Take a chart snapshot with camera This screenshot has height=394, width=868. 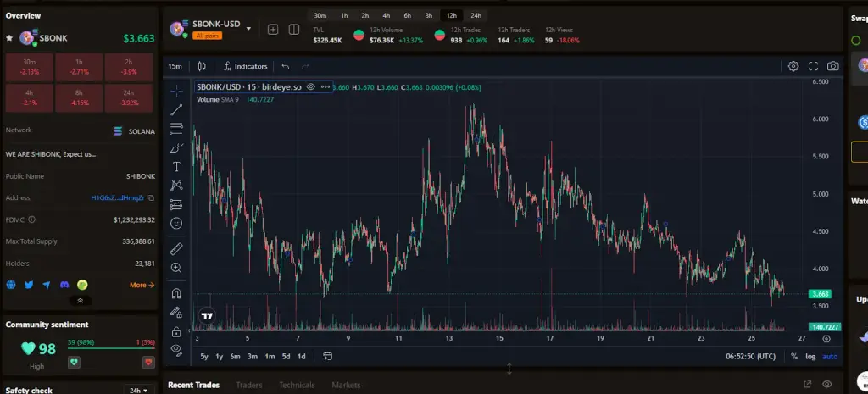(832, 66)
